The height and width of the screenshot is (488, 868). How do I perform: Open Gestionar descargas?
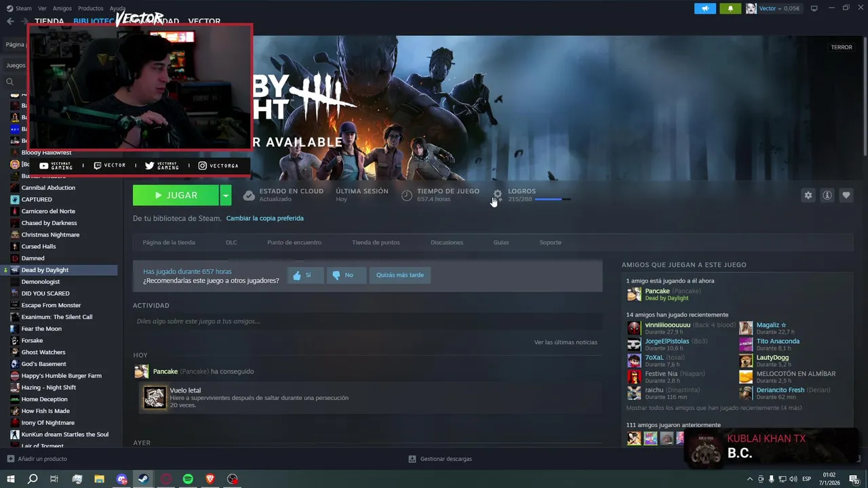click(440, 459)
